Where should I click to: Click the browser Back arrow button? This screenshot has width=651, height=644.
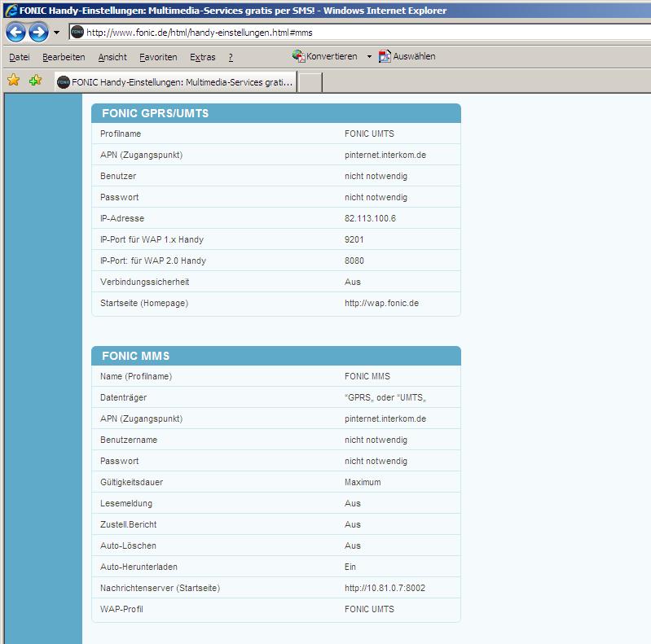point(15,33)
